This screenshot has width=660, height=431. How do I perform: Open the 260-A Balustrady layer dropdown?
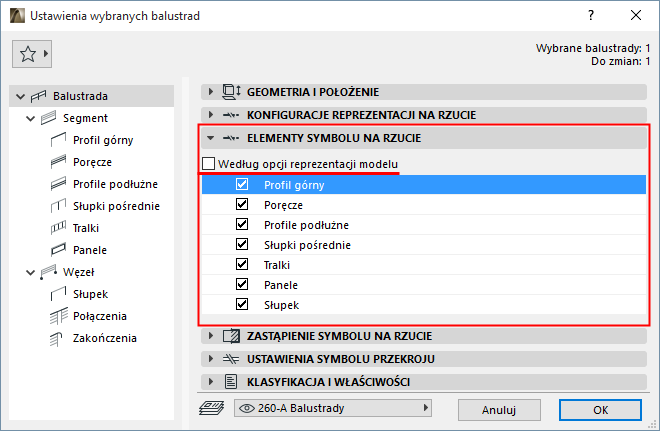(x=332, y=408)
